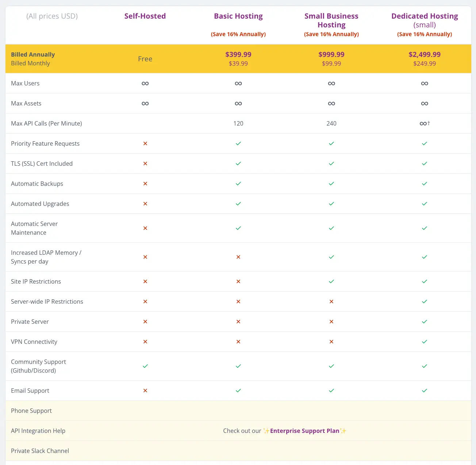
Task: Click Small Business checkmark for Email Support
Action: (331, 391)
